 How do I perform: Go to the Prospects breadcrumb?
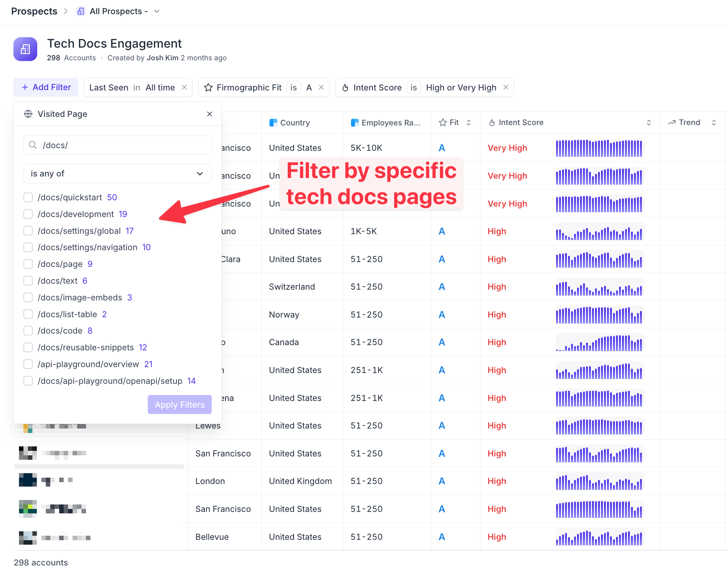(x=34, y=11)
